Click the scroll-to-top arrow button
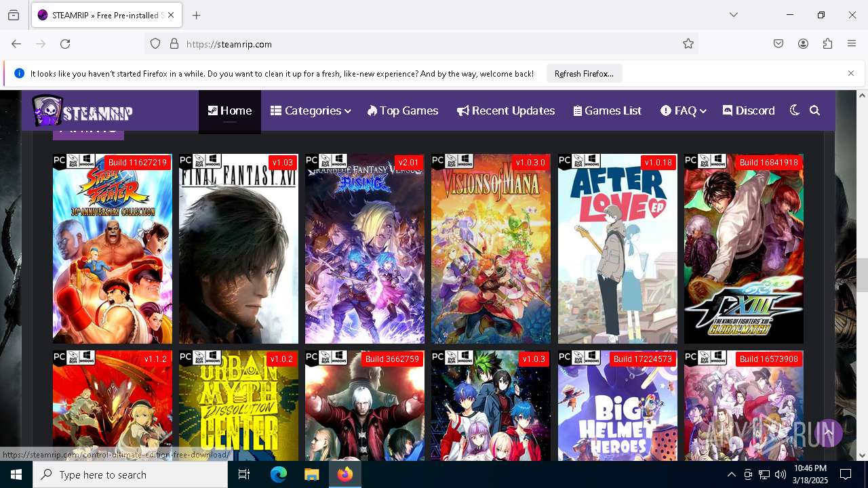The image size is (868, 488). tap(828, 432)
